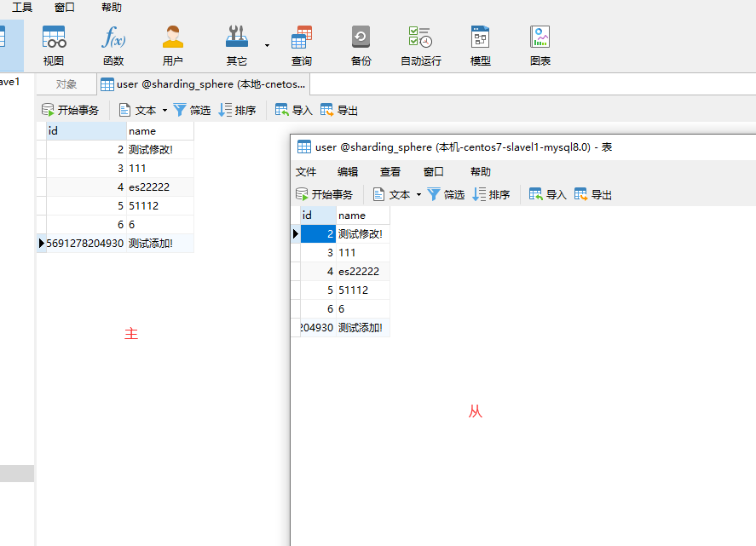Click 导入 import in master table toolbar

294,111
